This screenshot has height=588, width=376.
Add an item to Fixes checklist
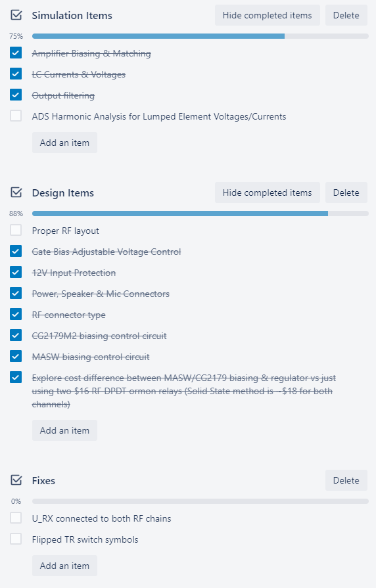[x=64, y=566]
